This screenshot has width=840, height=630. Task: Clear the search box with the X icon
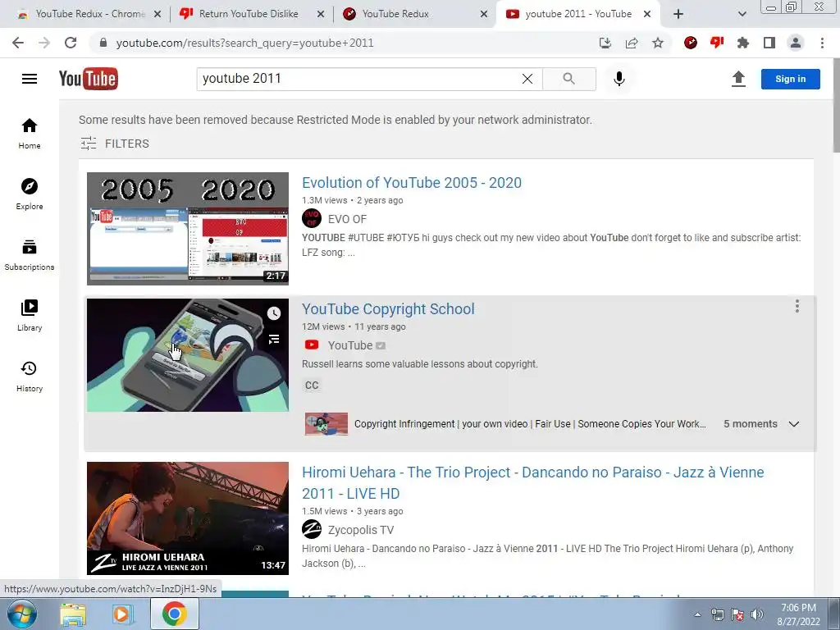pyautogui.click(x=527, y=79)
